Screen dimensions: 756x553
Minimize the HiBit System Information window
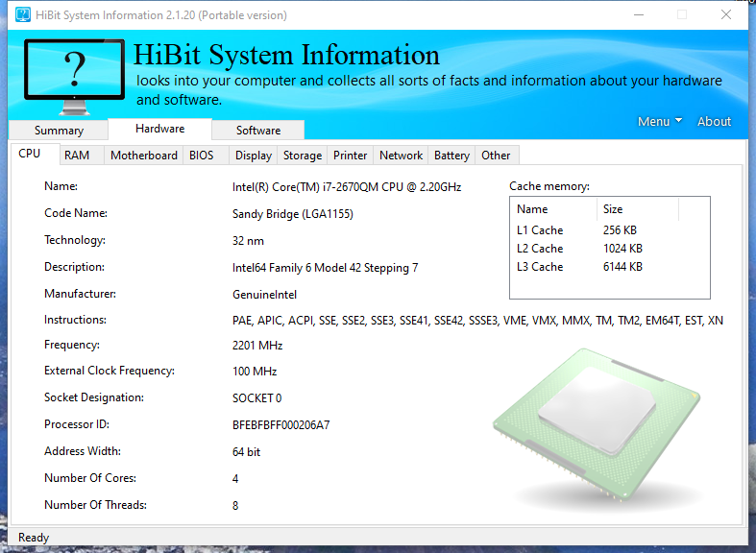coord(639,15)
